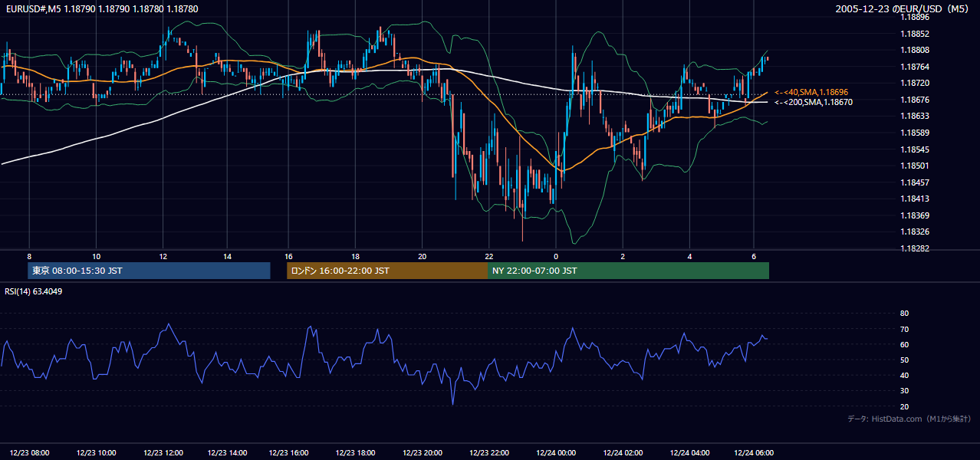Click the 40 SMA 1.18696 label

(811, 92)
